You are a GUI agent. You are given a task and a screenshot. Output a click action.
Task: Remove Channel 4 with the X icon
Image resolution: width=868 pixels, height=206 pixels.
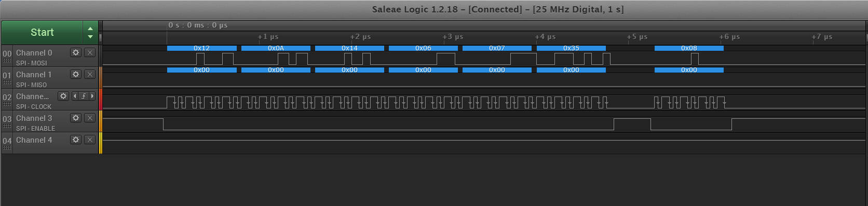click(90, 140)
